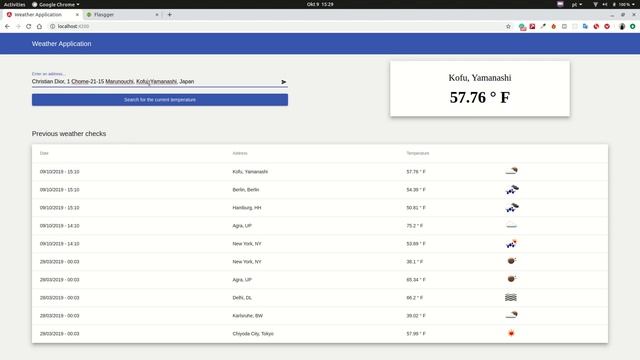
Task: Open a new tab with the plus button
Action: click(x=169, y=15)
